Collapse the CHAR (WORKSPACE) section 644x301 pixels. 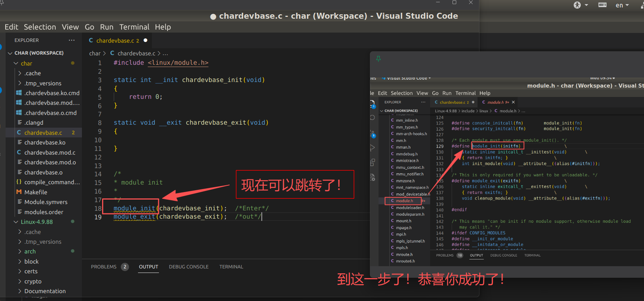click(10, 53)
